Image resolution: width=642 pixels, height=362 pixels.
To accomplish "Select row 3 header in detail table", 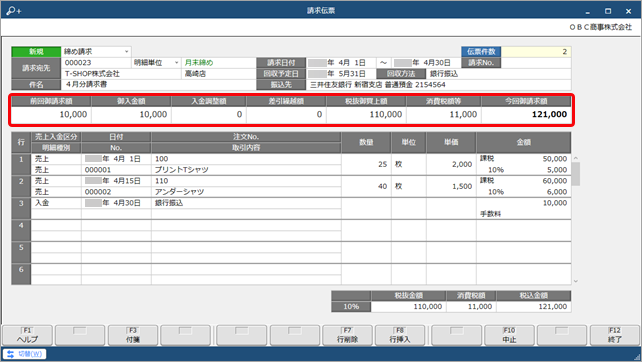I will (21, 208).
